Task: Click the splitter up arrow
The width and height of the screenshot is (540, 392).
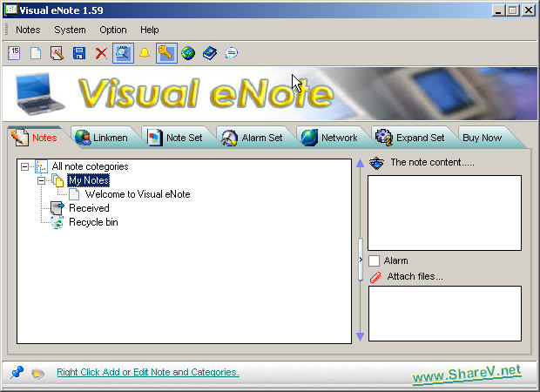Action: [361, 163]
